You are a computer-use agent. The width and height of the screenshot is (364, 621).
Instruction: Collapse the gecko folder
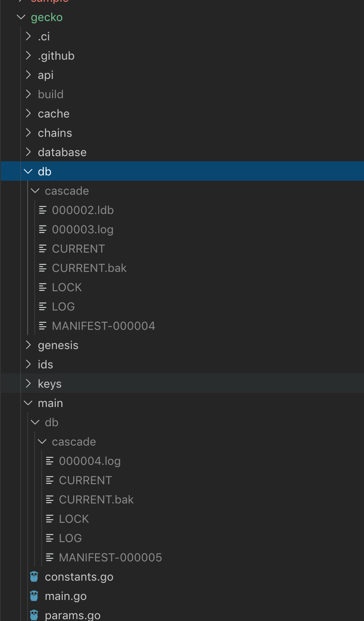(21, 17)
